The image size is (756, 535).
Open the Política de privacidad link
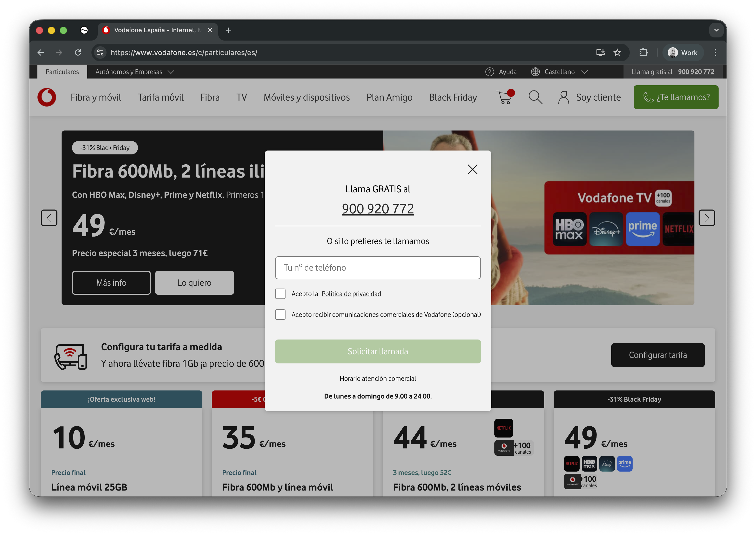351,294
